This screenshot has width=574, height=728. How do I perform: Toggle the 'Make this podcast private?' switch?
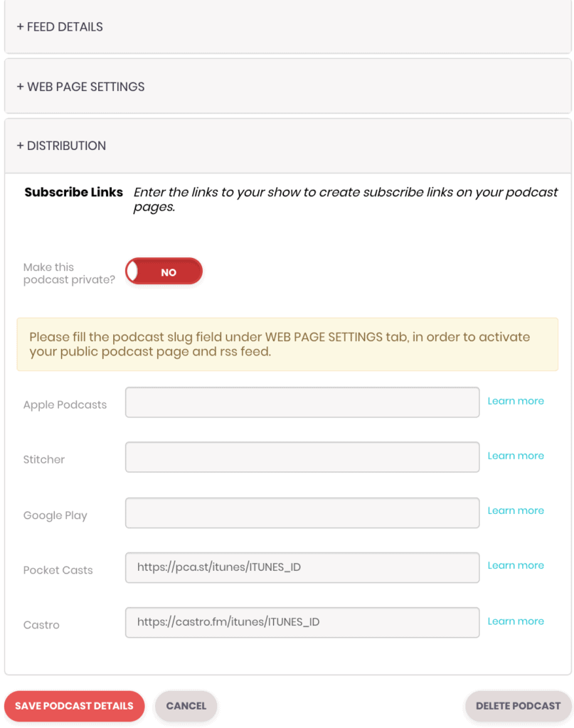(164, 271)
